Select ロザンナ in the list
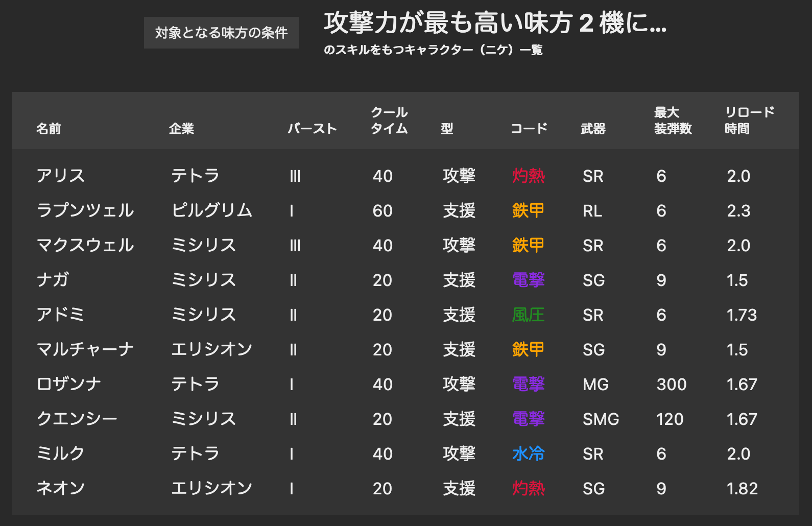The height and width of the screenshot is (526, 812). click(x=69, y=384)
